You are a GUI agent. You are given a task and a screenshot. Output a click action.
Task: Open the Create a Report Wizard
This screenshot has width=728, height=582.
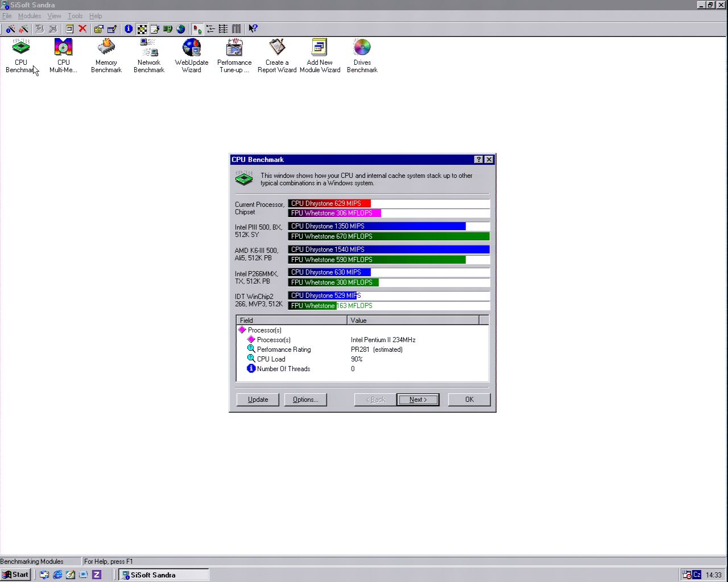coord(277,48)
